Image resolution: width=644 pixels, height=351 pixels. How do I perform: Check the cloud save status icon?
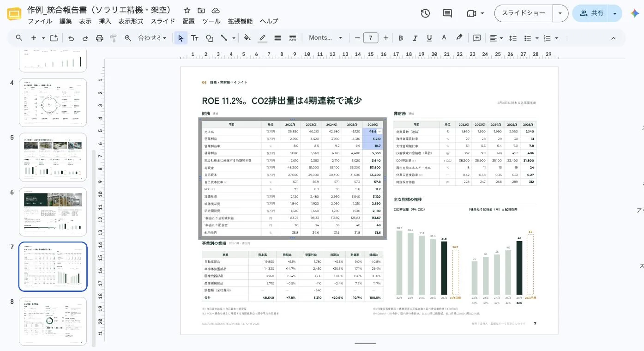(216, 10)
